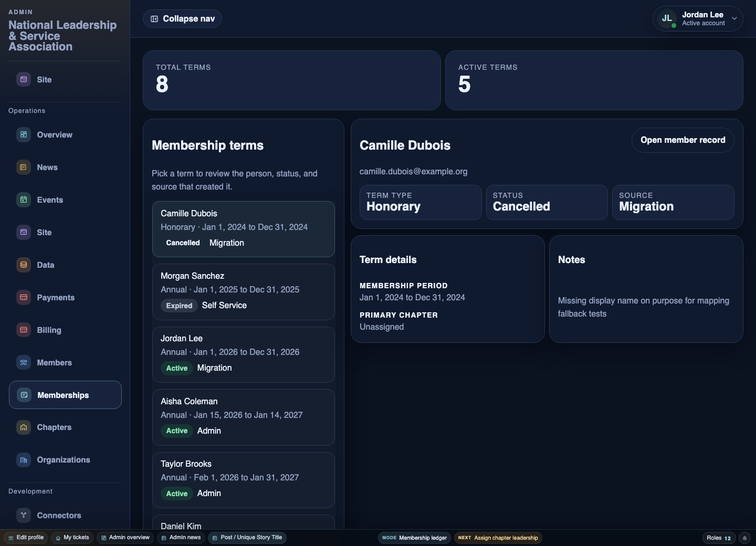Open Members via its people icon

24,363
